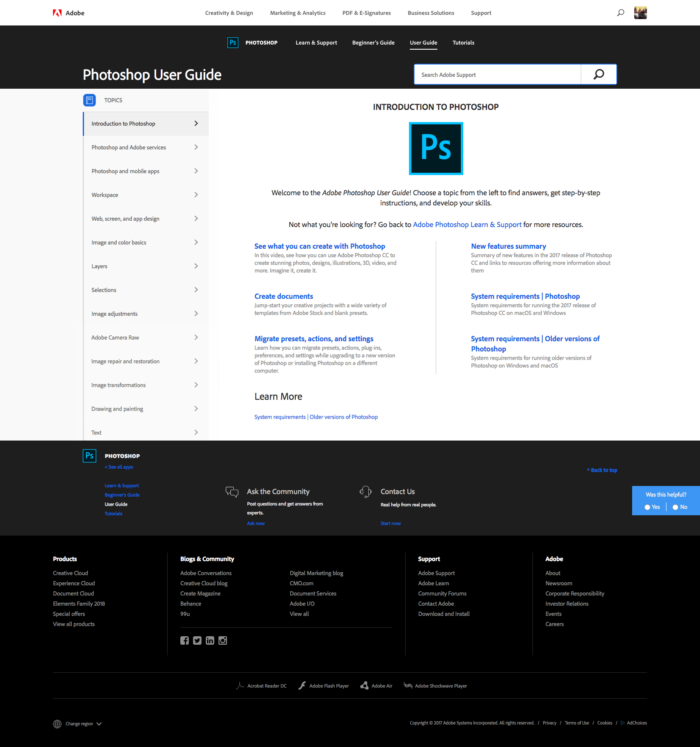Open the site search magnifier icon
This screenshot has height=747, width=700.
[621, 13]
